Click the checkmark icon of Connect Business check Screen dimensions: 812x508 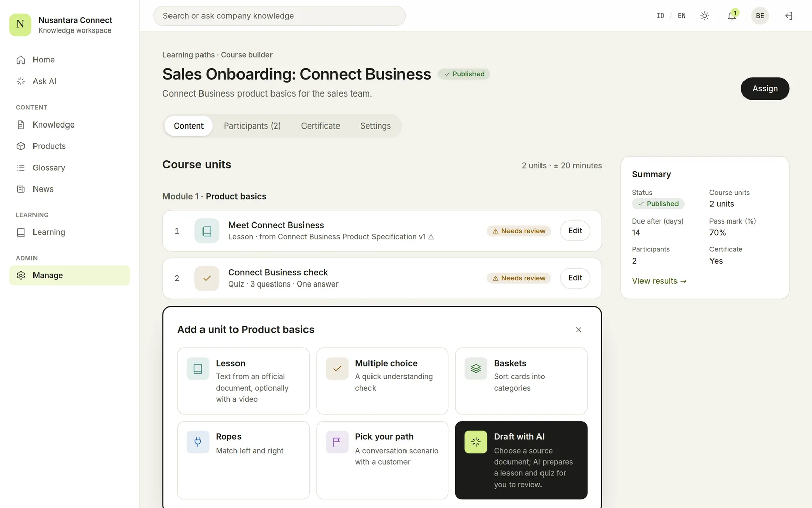(207, 278)
